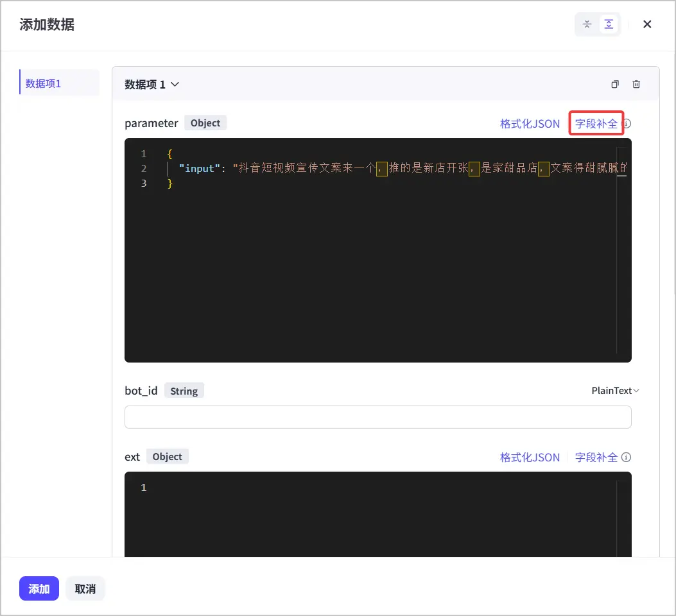
Task: Collapse all data items icon
Action: [x=587, y=24]
